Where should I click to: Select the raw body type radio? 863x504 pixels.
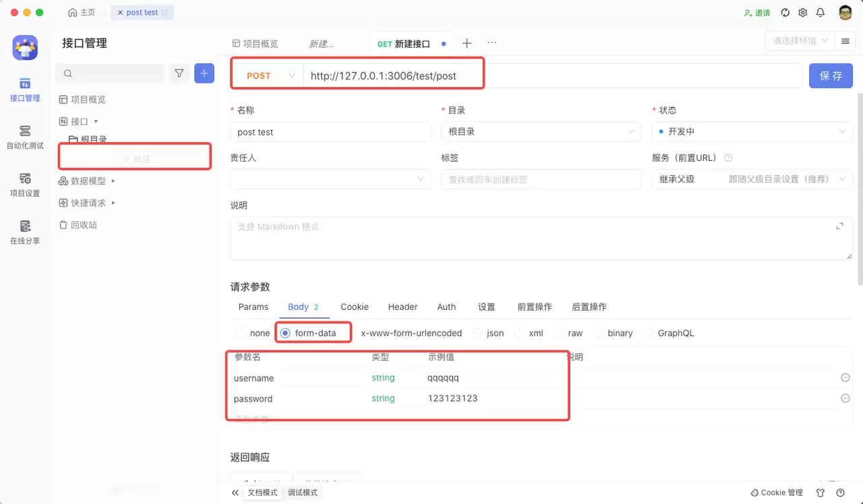pyautogui.click(x=558, y=333)
